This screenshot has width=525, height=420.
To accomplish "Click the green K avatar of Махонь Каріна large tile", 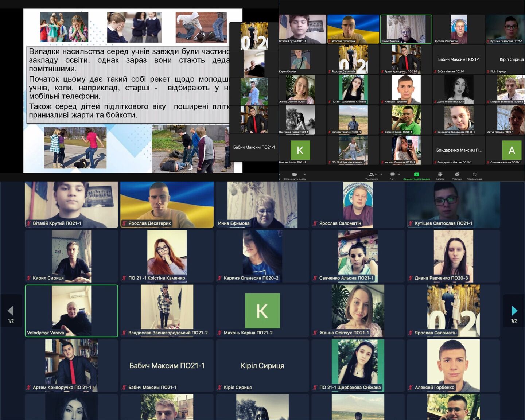I will pos(262,311).
